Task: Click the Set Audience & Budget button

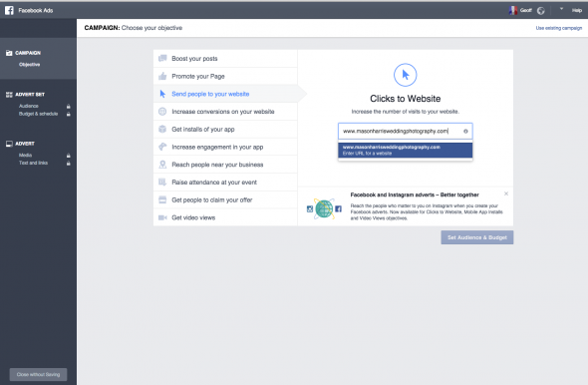Action: pos(477,237)
